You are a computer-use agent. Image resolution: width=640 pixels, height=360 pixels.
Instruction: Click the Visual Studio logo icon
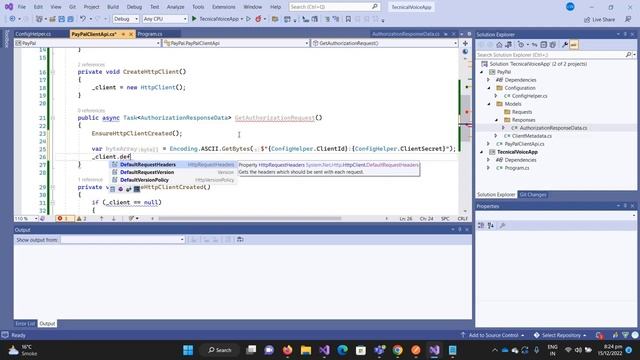point(9,7)
